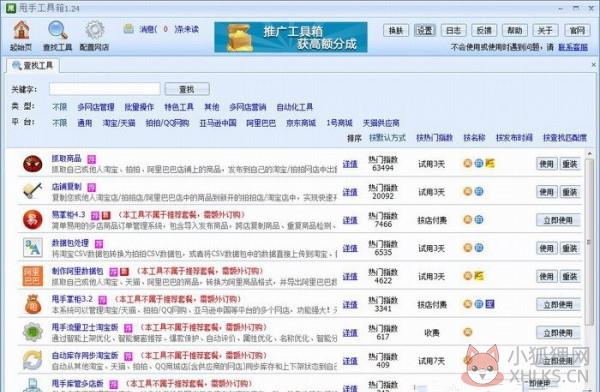Click yellow platform icon in 抓取商品 row
This screenshot has height=392, width=600.
pos(490,163)
